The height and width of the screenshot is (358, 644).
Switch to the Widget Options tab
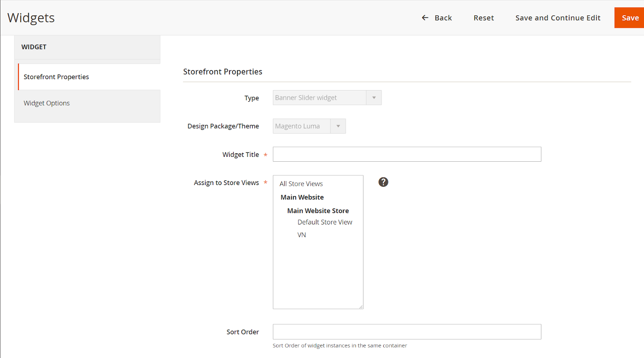click(x=47, y=103)
